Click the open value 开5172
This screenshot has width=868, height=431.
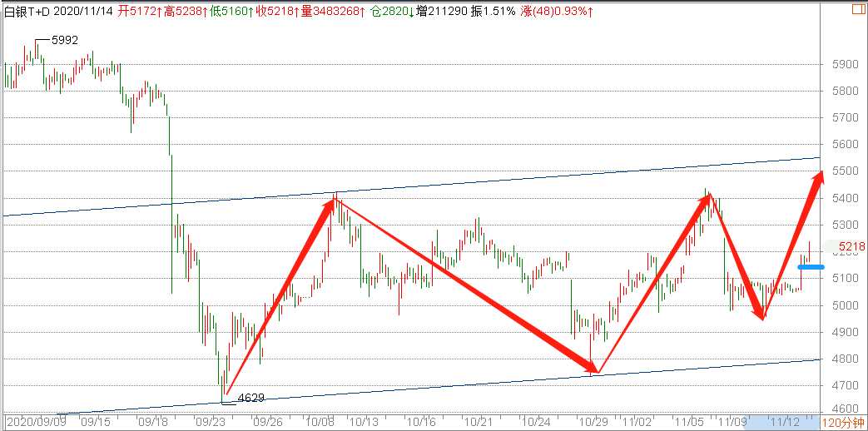pyautogui.click(x=139, y=12)
